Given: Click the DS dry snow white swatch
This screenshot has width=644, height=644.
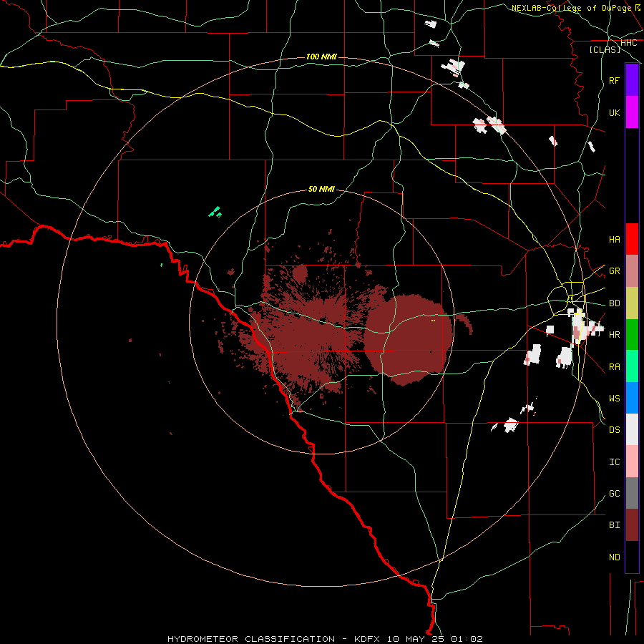Looking at the screenshot, I should tap(632, 429).
